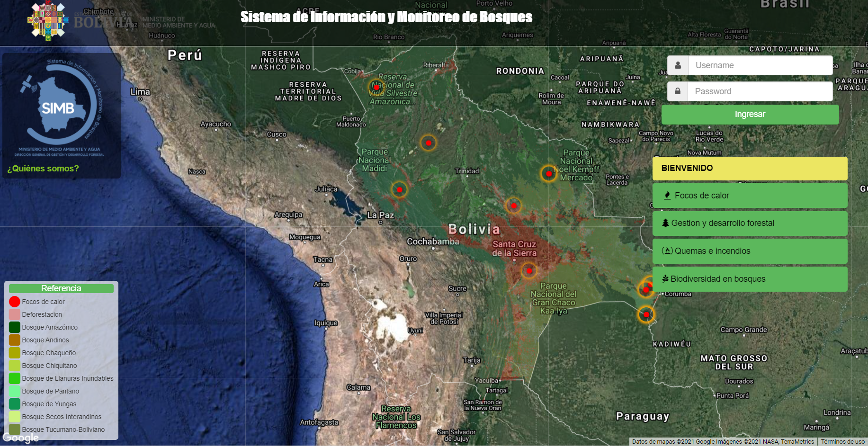
Task: Click the La Paz city label
Action: (381, 215)
